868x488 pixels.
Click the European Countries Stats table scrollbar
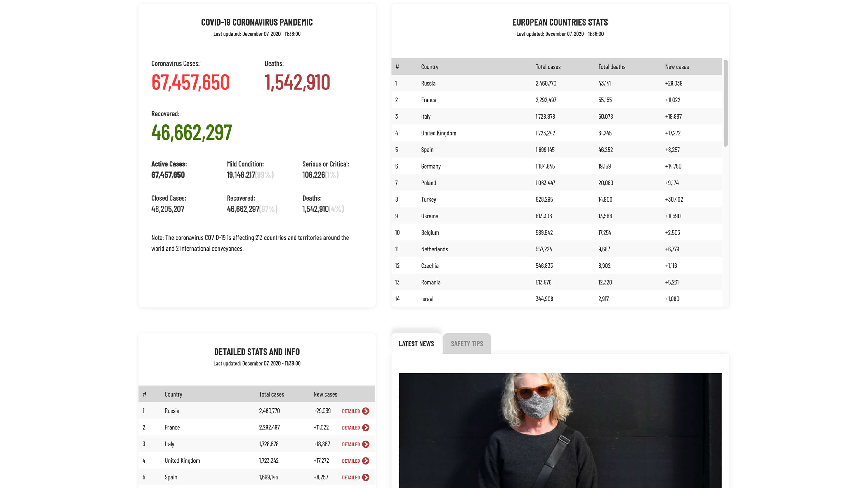coord(725,103)
